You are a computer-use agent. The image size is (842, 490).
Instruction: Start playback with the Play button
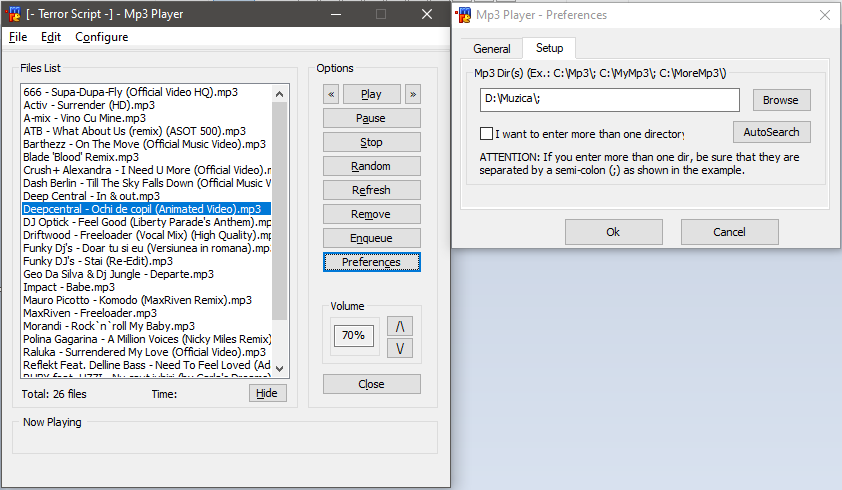(372, 94)
